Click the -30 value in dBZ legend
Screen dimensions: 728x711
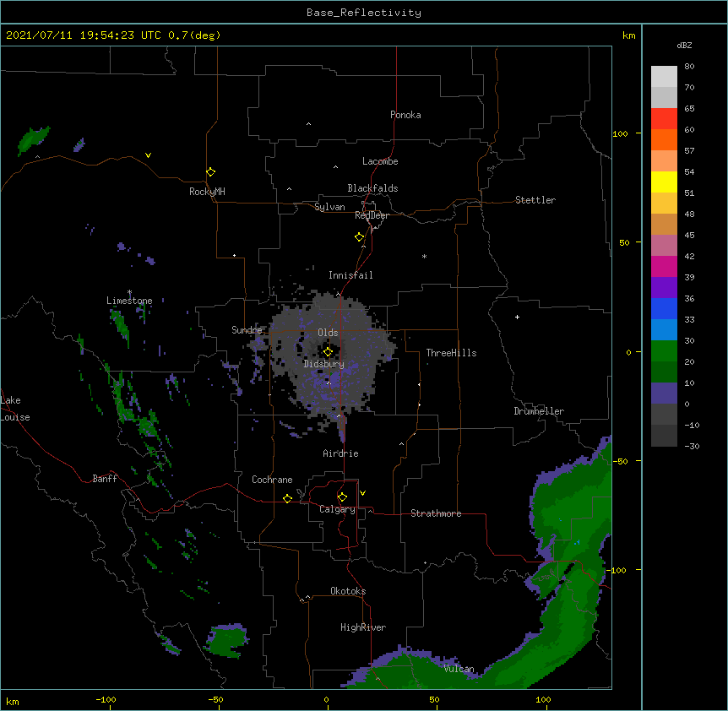pos(692,447)
